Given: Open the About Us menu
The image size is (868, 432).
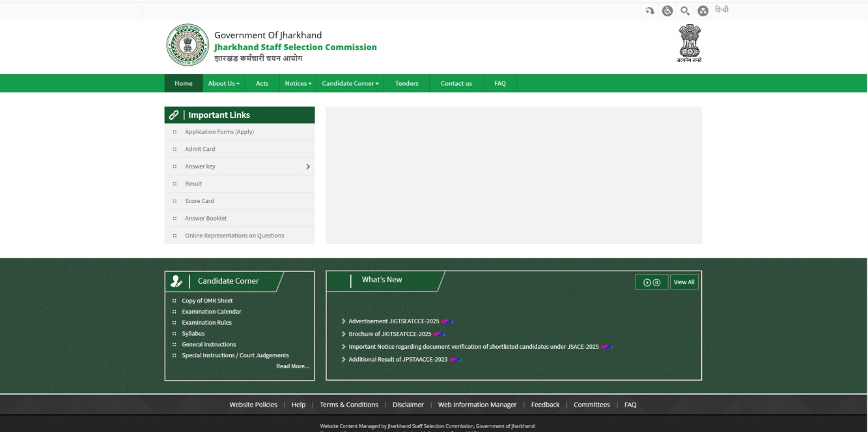Looking at the screenshot, I should point(224,83).
